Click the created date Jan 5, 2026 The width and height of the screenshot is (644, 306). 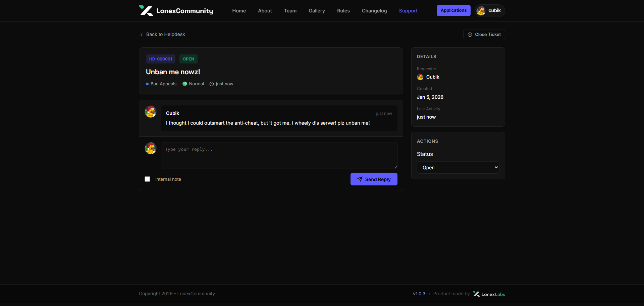coord(430,97)
